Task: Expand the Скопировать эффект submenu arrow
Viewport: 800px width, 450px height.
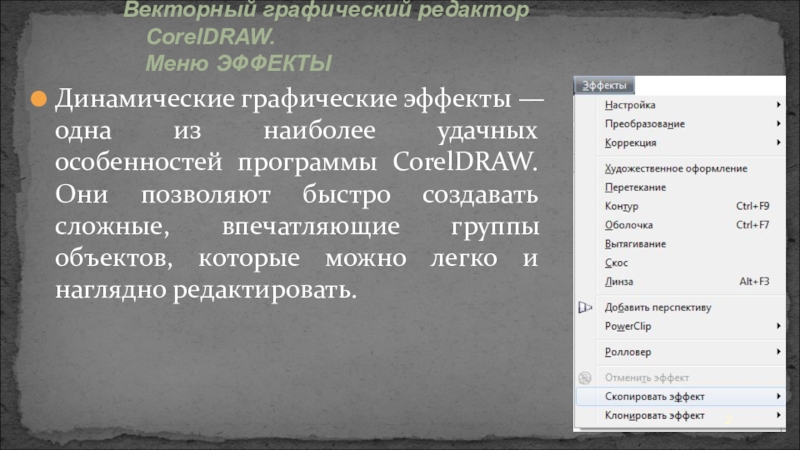Action: click(779, 396)
